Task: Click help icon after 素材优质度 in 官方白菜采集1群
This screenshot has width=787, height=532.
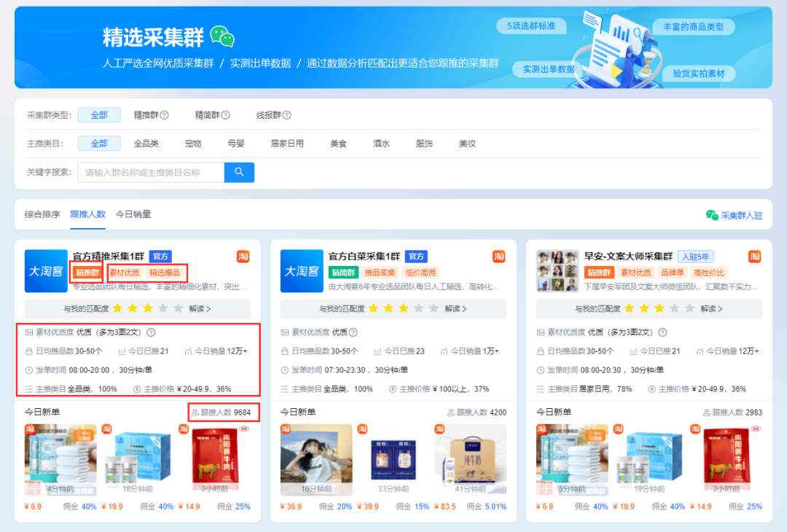Action: point(353,332)
